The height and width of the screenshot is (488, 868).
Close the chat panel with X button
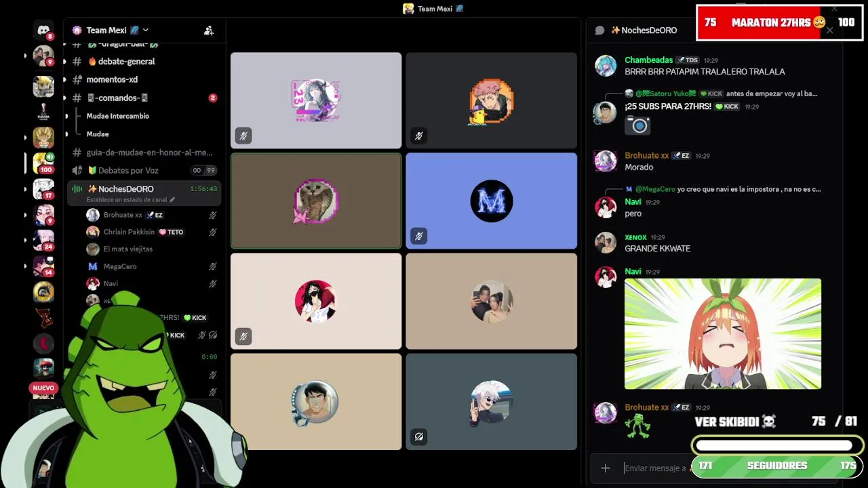point(829,30)
